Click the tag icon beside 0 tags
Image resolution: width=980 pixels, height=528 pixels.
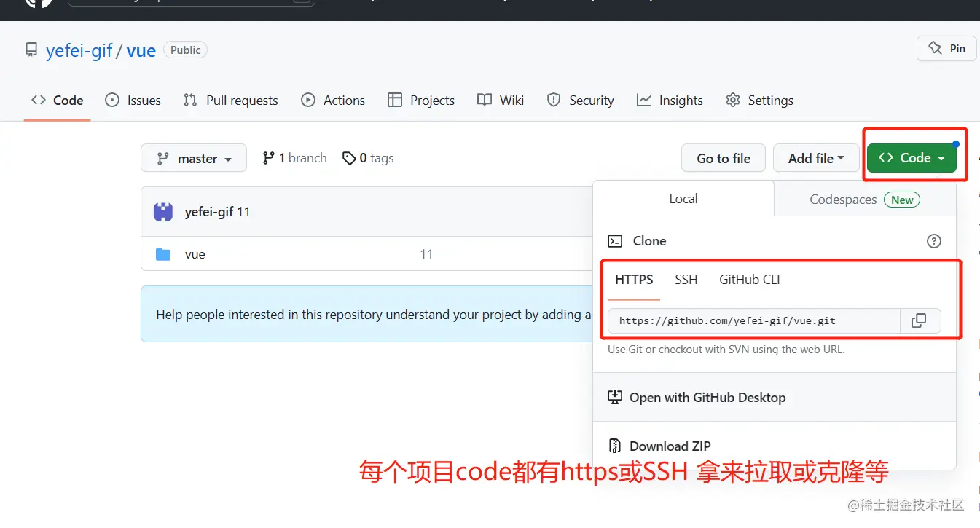349,158
